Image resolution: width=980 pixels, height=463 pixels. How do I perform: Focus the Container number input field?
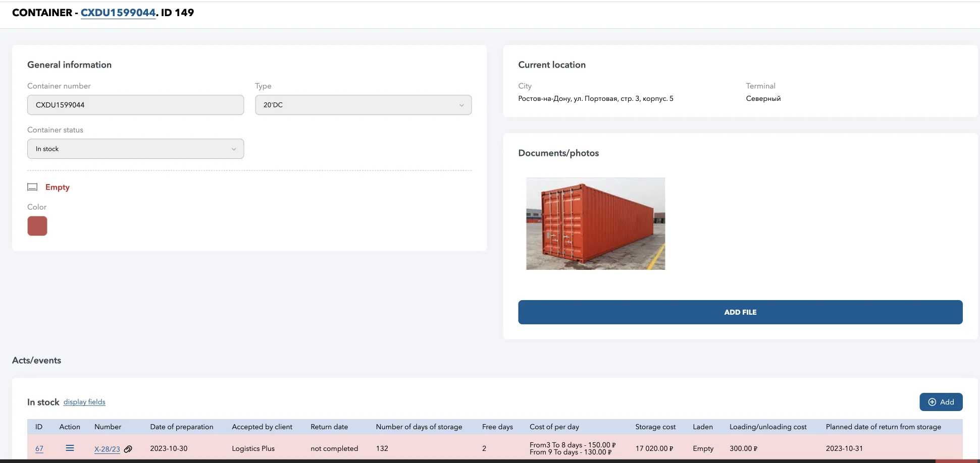(135, 105)
